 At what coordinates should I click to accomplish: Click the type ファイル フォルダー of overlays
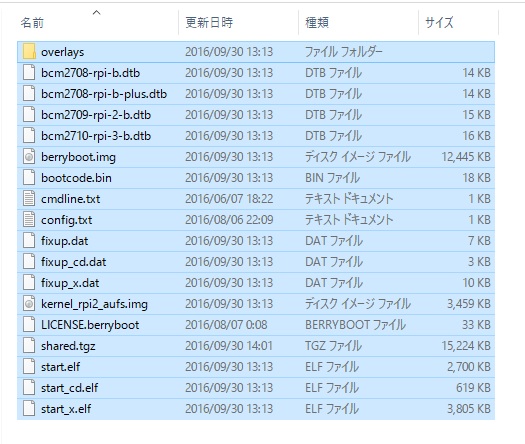coord(344,52)
